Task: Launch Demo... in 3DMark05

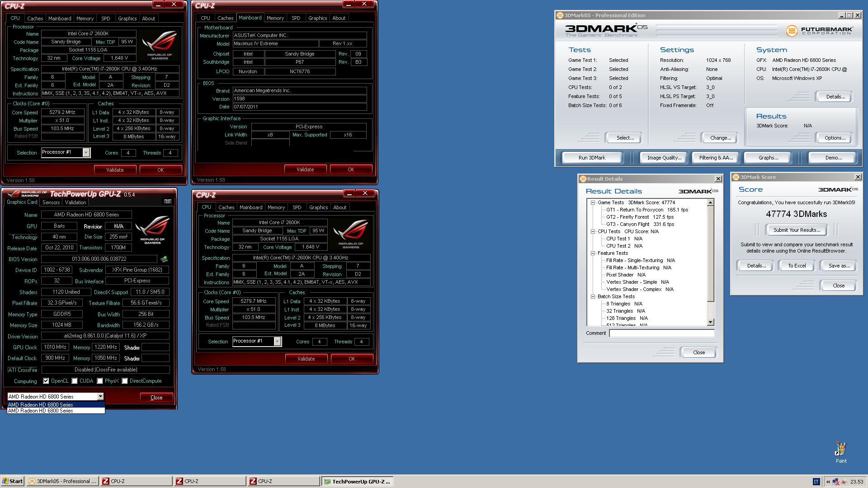Action: [x=833, y=158]
